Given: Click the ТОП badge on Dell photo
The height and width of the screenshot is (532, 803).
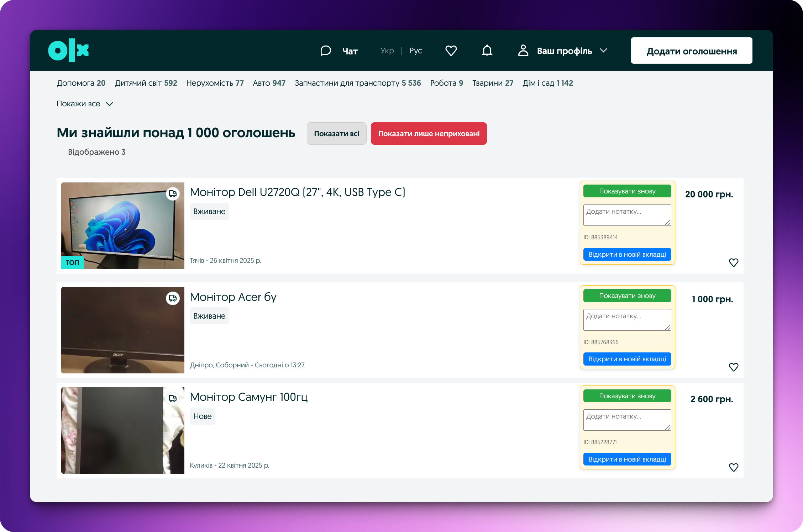Looking at the screenshot, I should [x=72, y=262].
